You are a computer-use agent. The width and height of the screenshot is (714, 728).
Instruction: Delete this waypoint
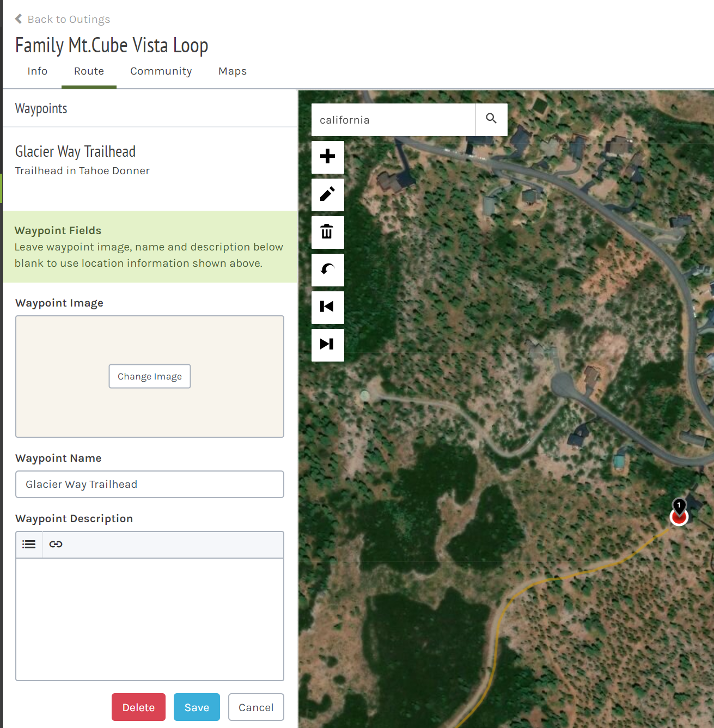pyautogui.click(x=138, y=707)
